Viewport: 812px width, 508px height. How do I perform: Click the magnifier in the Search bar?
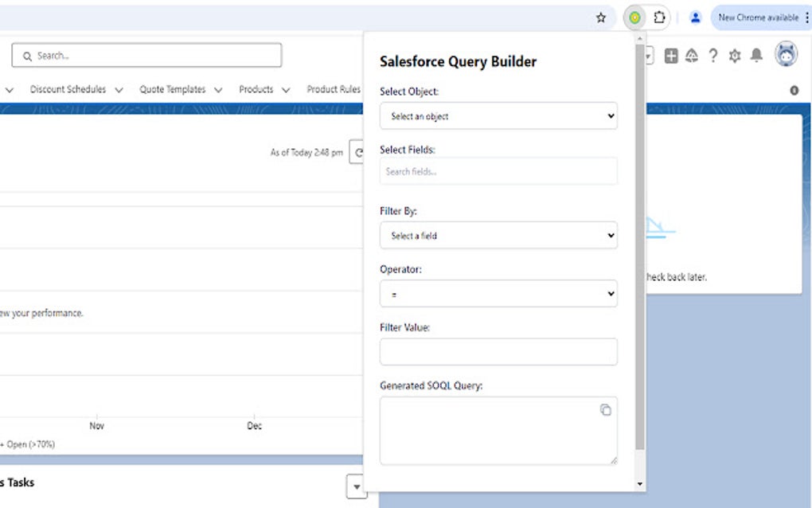tap(28, 55)
